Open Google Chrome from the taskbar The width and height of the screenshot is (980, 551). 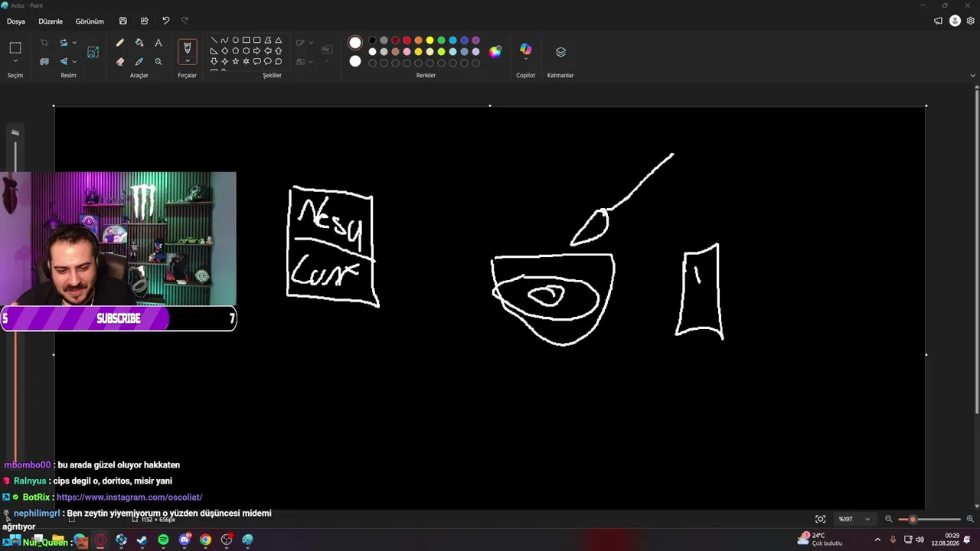coord(205,540)
